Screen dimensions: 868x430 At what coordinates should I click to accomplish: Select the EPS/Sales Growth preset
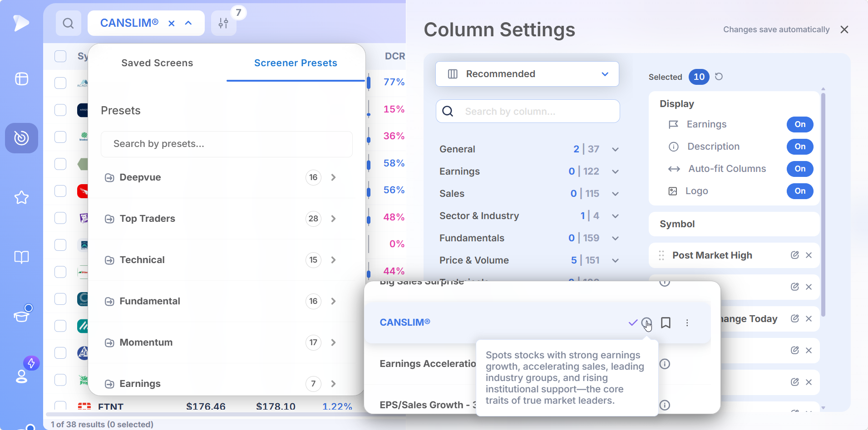click(x=428, y=405)
